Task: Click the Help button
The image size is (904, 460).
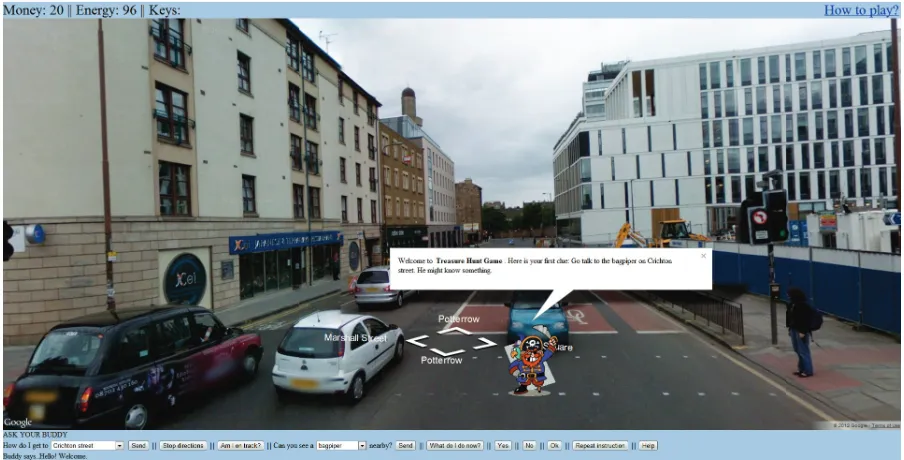Action: pyautogui.click(x=648, y=446)
